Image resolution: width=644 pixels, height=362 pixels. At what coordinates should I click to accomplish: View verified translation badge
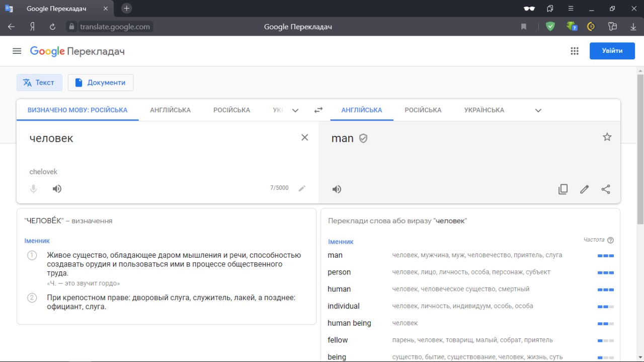point(363,138)
